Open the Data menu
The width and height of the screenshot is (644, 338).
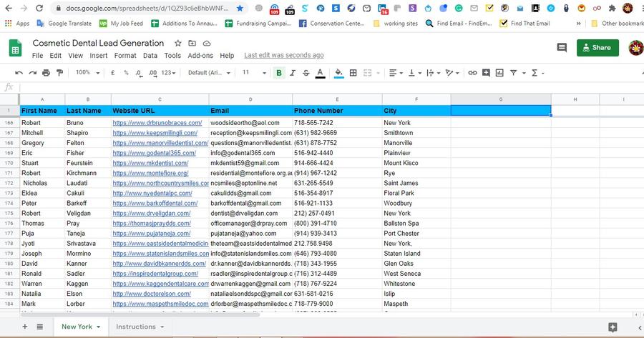tap(150, 55)
